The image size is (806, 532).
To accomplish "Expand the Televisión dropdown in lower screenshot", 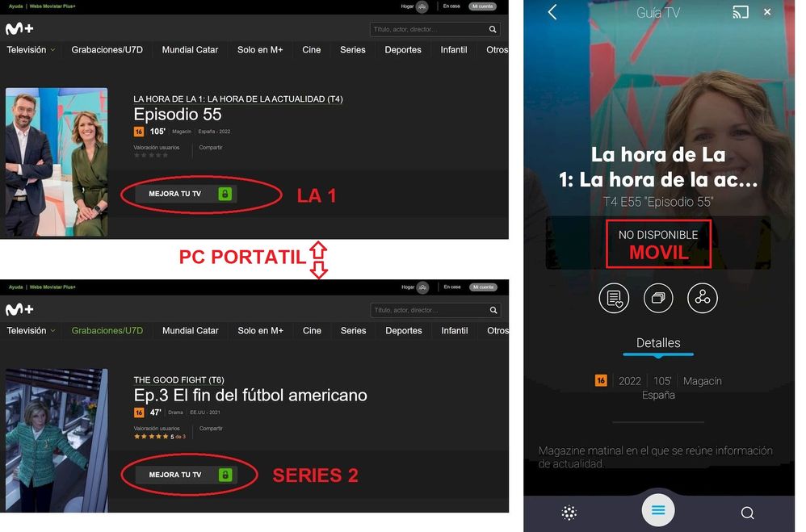I will [x=31, y=330].
